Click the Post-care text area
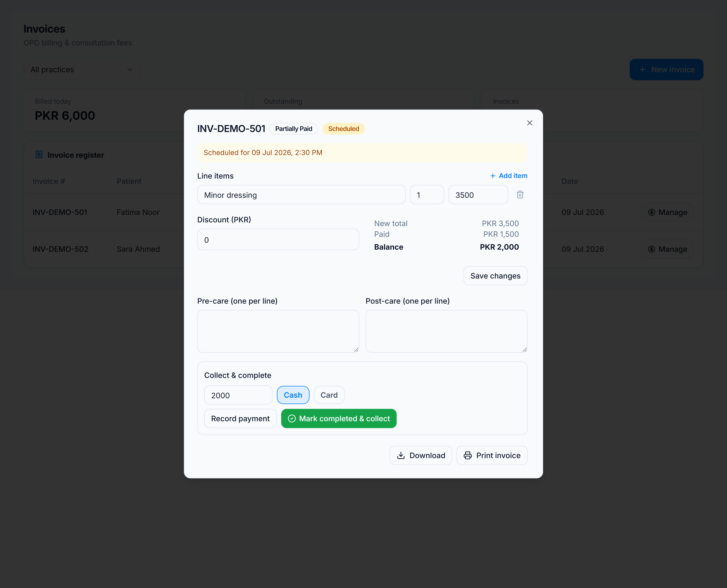727x588 pixels. click(447, 331)
